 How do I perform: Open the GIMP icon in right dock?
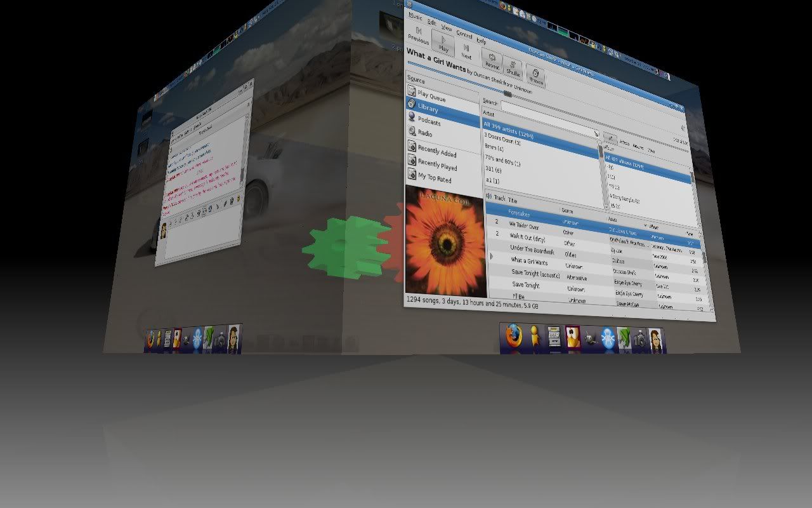pos(591,338)
